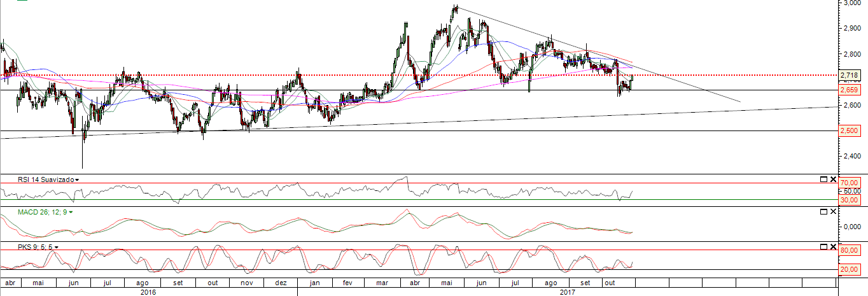Open the PKS 9; 5; 5 dropdown
Screen dimensions: 868x296
click(x=57, y=246)
